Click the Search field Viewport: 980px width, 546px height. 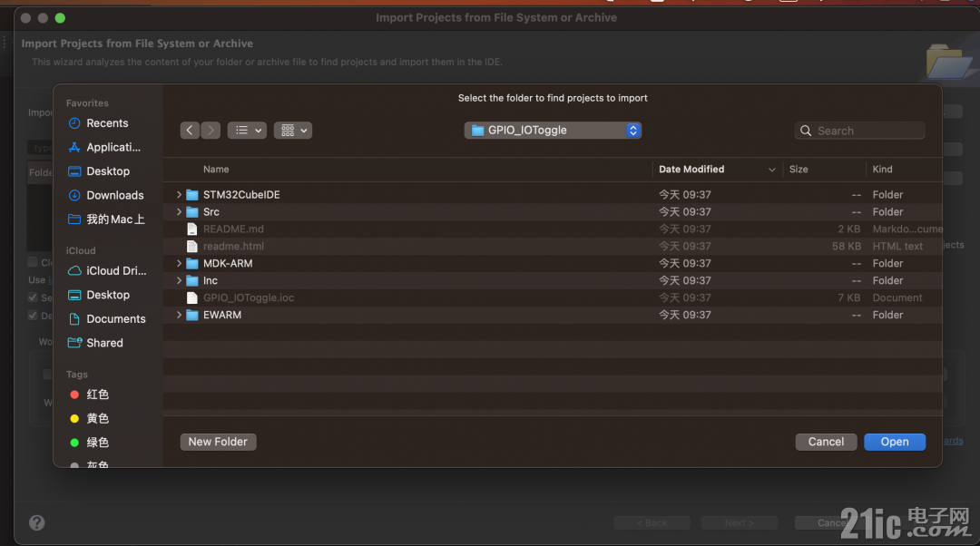tap(859, 131)
